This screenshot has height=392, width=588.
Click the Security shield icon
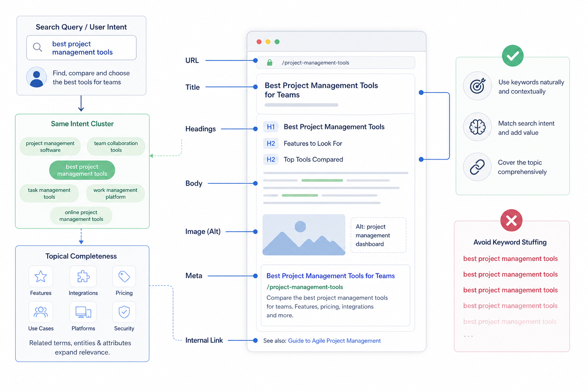click(x=124, y=312)
